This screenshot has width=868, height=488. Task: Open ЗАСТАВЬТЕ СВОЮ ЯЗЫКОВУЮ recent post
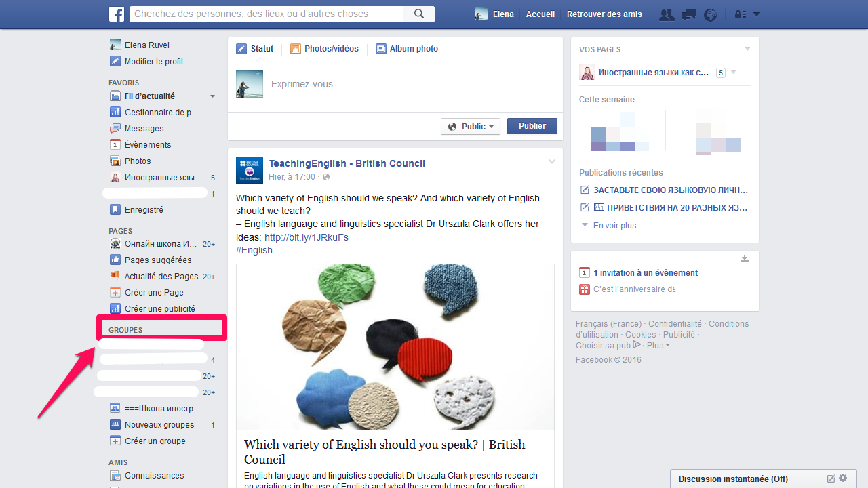coord(671,190)
